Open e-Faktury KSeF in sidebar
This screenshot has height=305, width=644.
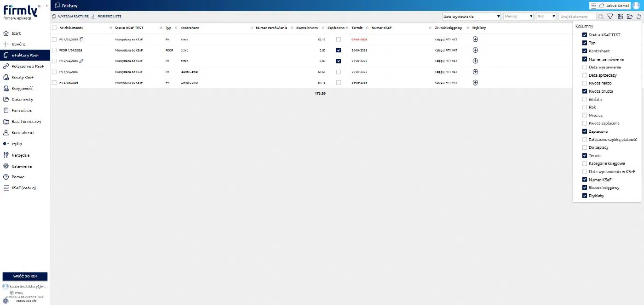25,56
